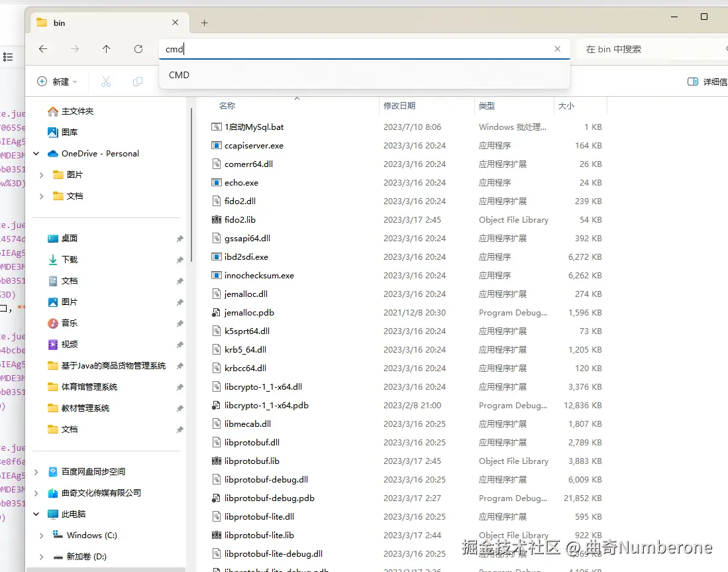Image resolution: width=728 pixels, height=572 pixels.
Task: Go up one folder level
Action: point(107,49)
